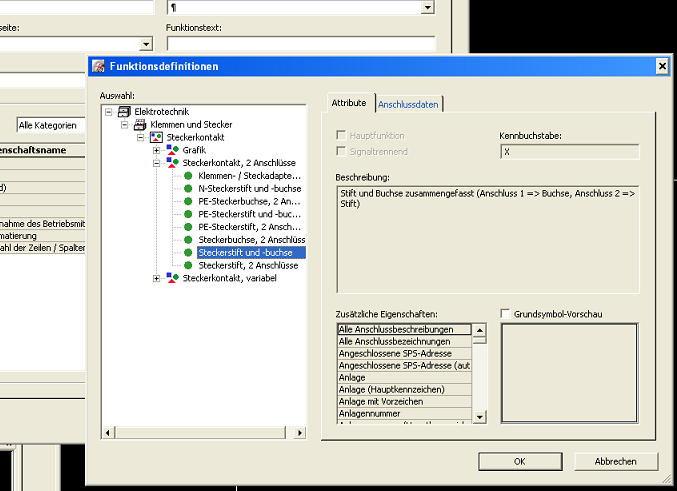
Task: Enable the Grundsymbol-Vorschau checkbox
Action: pos(505,314)
